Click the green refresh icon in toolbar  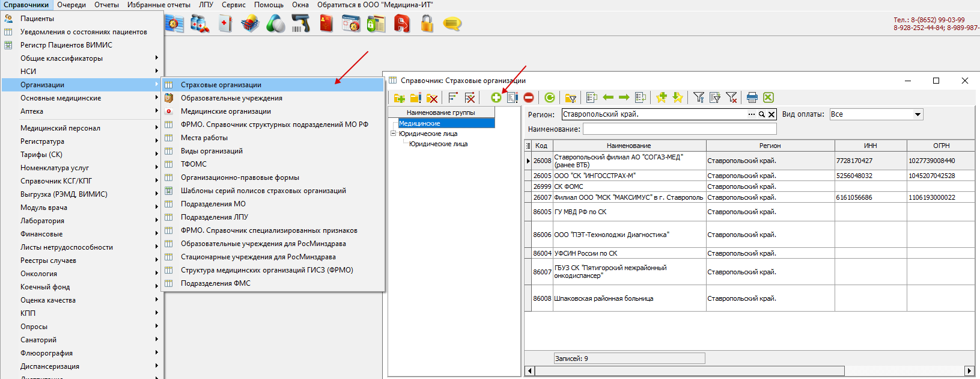pyautogui.click(x=550, y=97)
